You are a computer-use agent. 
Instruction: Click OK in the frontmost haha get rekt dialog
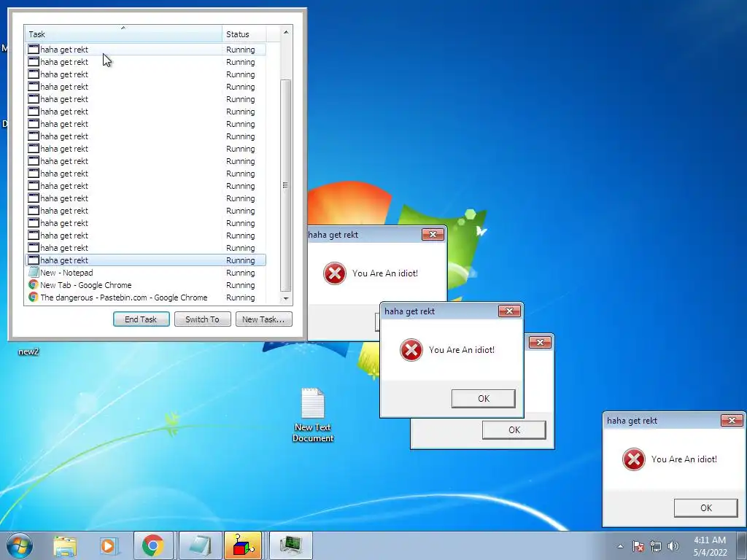point(484,399)
